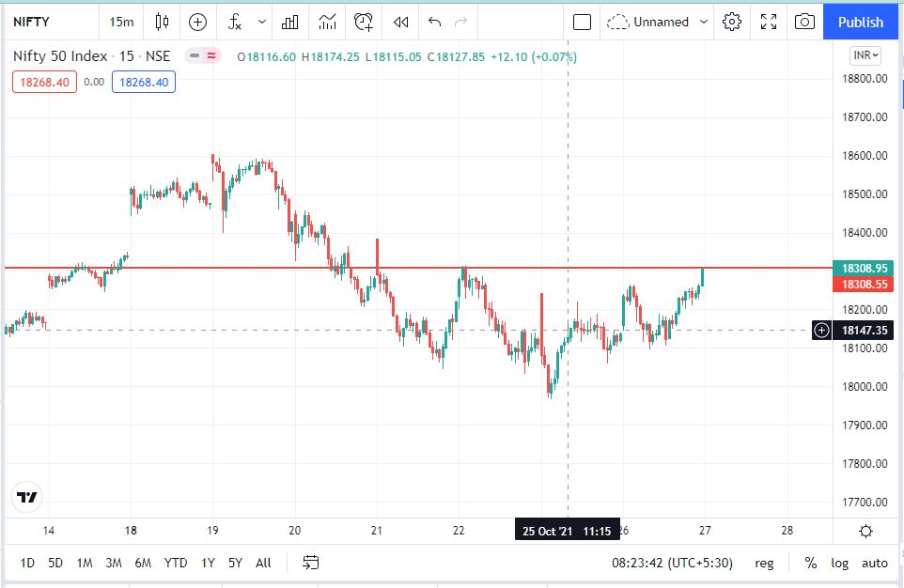This screenshot has height=588, width=904.
Task: Expand the INR currency dropdown
Action: click(x=865, y=55)
